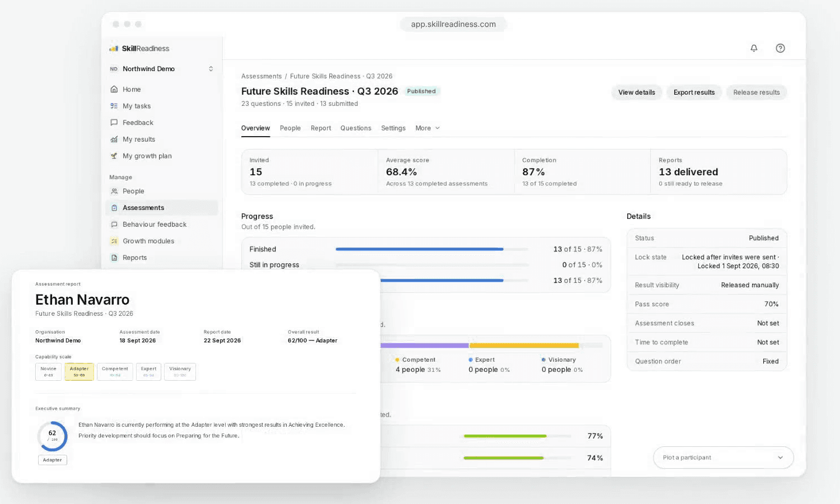The image size is (840, 504).
Task: Open the Settings tab
Action: pos(393,128)
